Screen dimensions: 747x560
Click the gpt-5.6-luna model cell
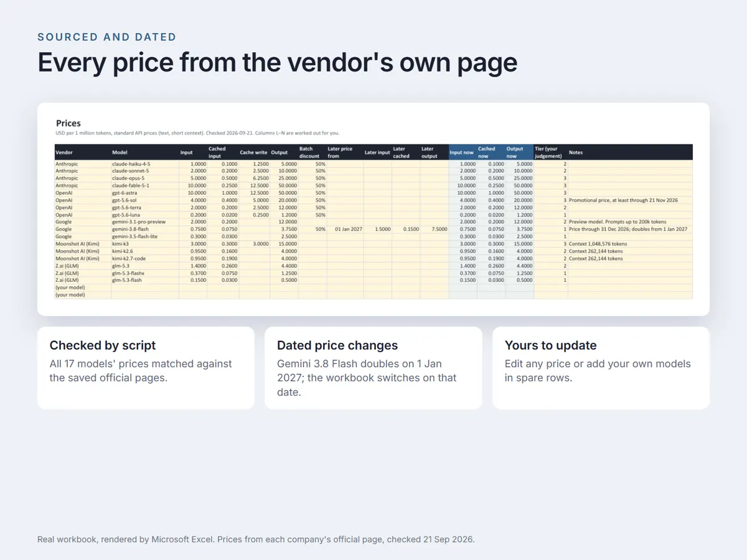pos(145,215)
